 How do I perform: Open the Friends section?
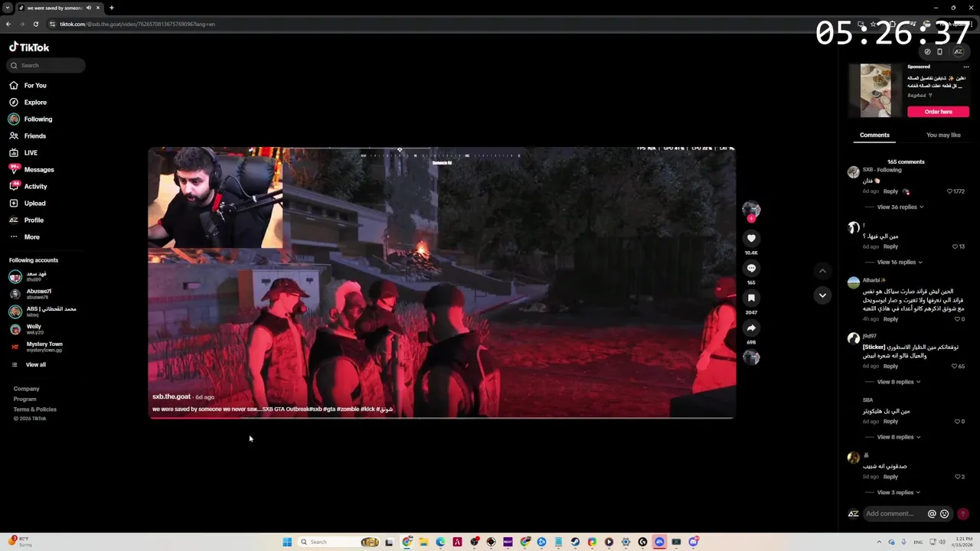point(28,136)
